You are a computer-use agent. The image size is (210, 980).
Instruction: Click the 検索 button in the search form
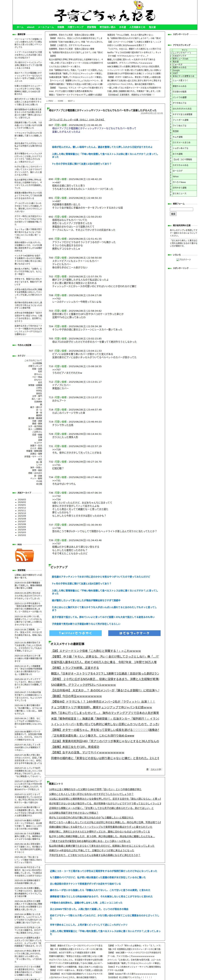click(x=173, y=214)
